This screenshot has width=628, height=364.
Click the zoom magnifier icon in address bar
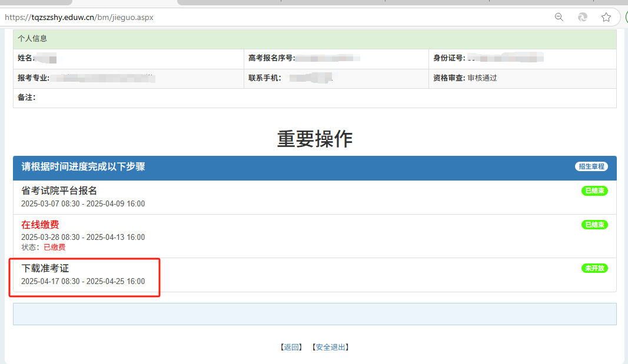pos(559,17)
